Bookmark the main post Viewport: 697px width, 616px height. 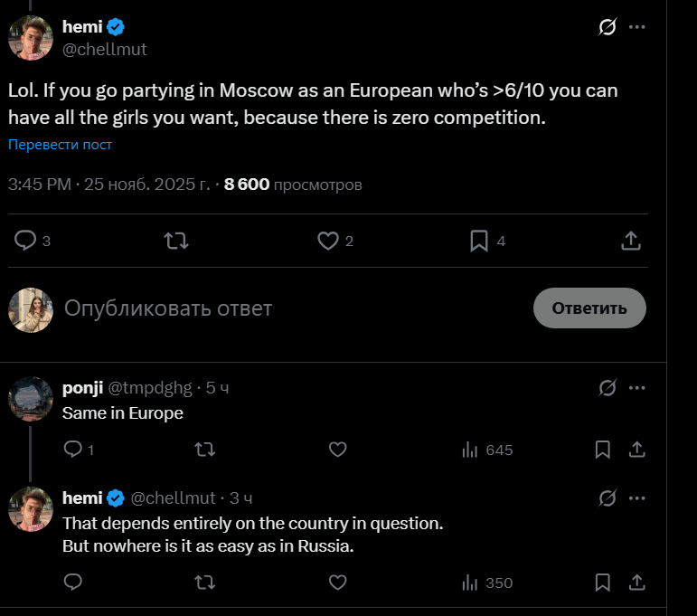479,241
